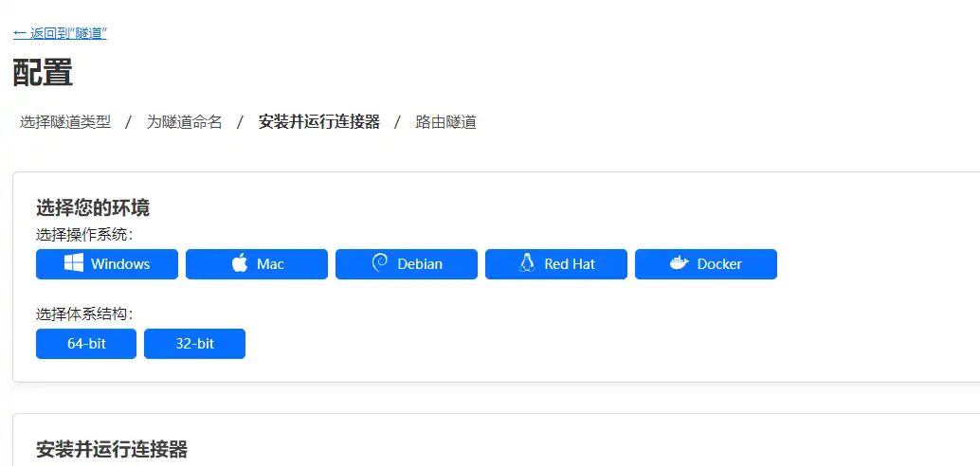The width and height of the screenshot is (980, 466).
Task: Select the 32-bit architecture option
Action: tap(194, 344)
